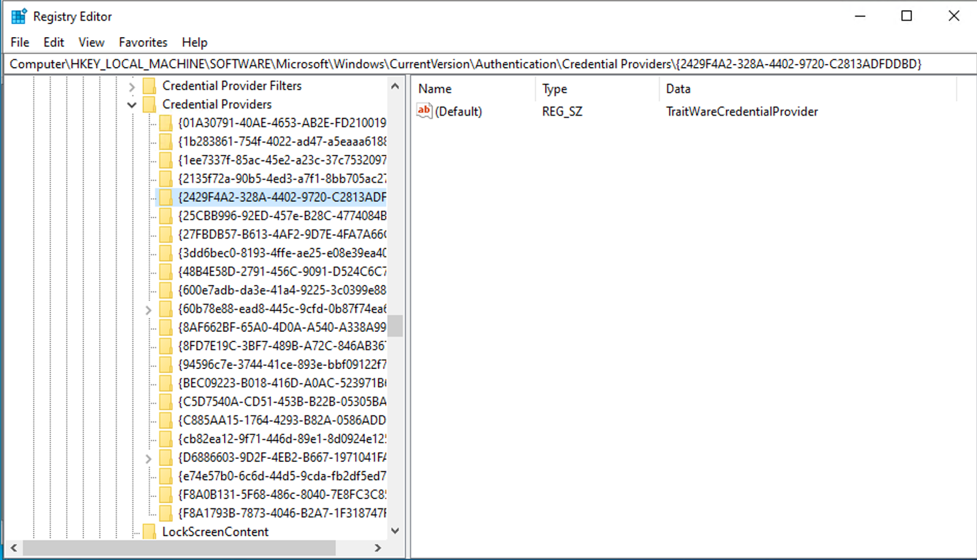Expand the {60b78e88-ead8 key node
This screenshot has height=560, width=977.
tap(148, 310)
